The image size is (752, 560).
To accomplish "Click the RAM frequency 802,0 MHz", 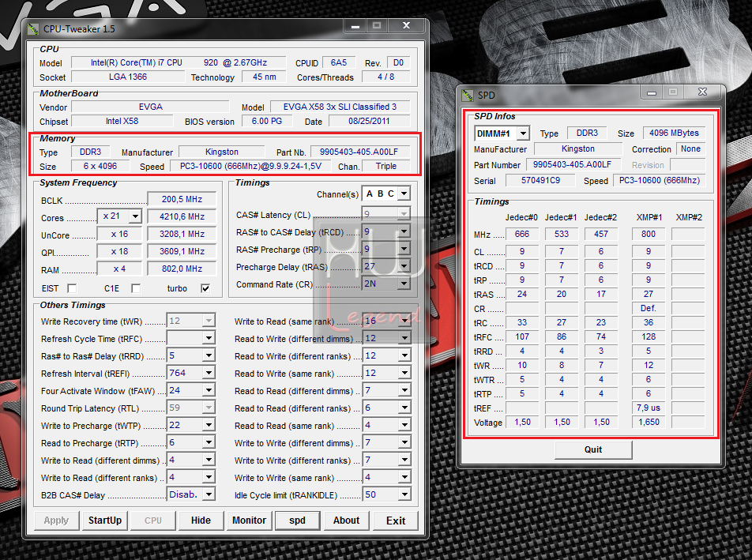I will (182, 269).
